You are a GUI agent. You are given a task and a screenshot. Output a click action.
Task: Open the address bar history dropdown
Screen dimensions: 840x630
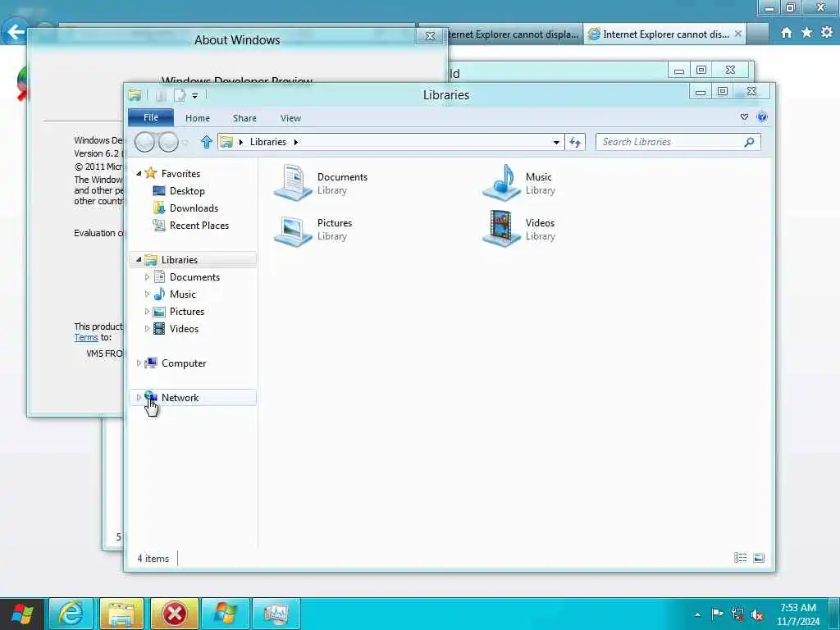[556, 142]
